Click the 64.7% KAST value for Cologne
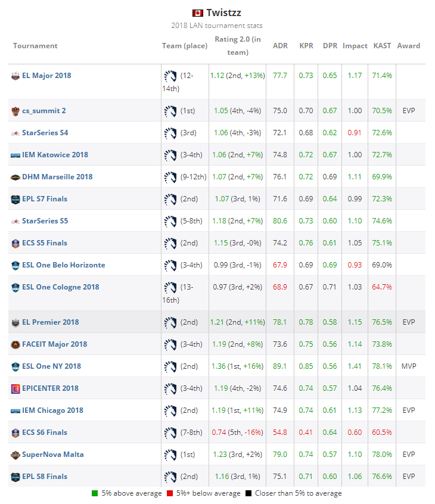435x504 pixels. click(382, 287)
